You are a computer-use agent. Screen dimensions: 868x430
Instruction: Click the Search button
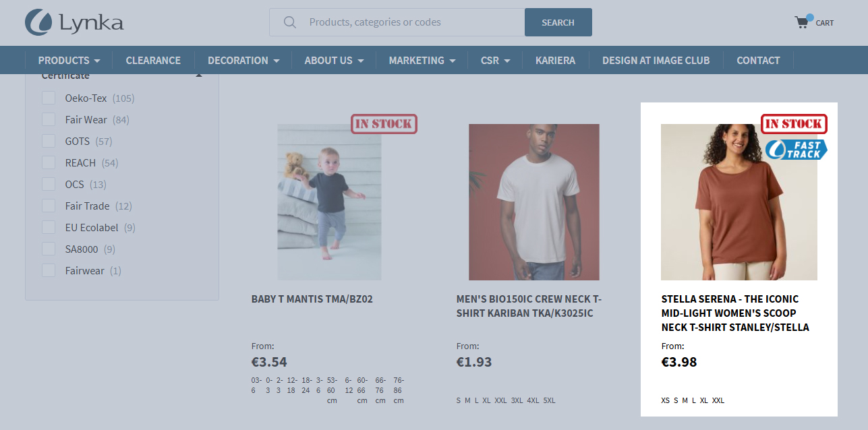pyautogui.click(x=558, y=22)
